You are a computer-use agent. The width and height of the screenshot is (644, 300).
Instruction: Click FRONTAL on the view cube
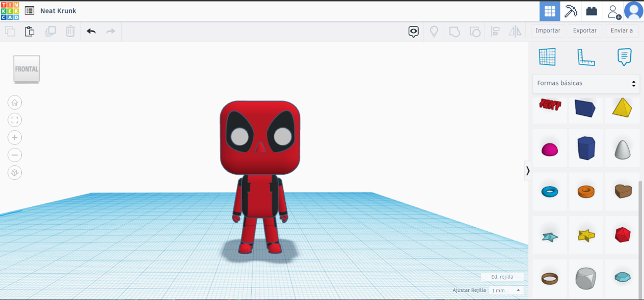pos(26,69)
